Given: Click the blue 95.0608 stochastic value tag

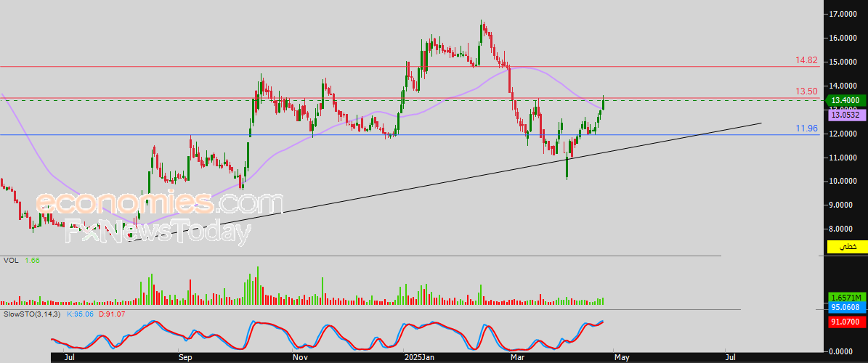Looking at the screenshot, I should coord(846,307).
